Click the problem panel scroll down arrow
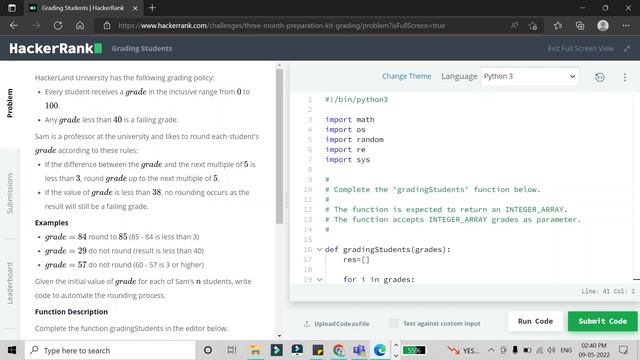Image resolution: width=640 pixels, height=360 pixels. pyautogui.click(x=279, y=336)
